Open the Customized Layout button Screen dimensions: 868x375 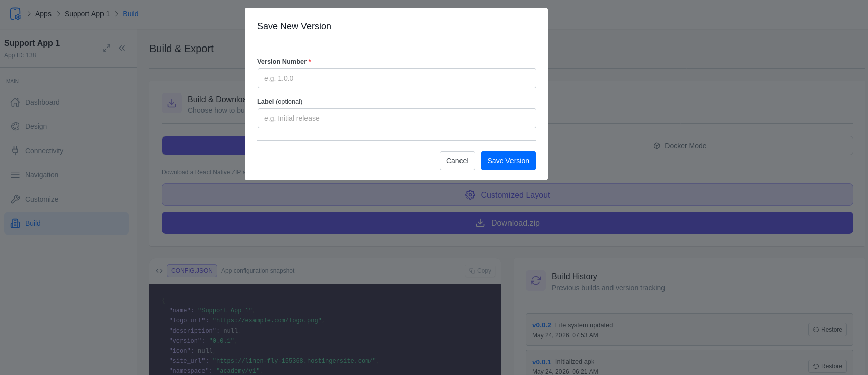point(507,195)
